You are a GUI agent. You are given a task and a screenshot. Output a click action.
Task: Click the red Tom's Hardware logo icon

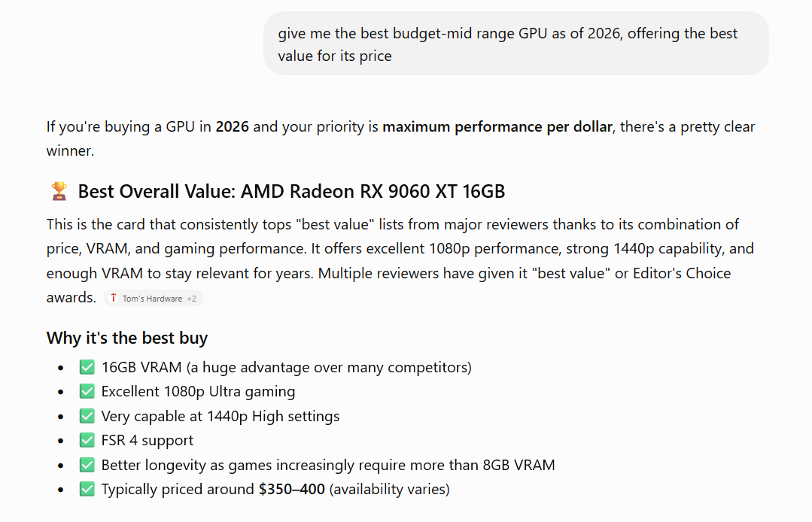(x=114, y=298)
